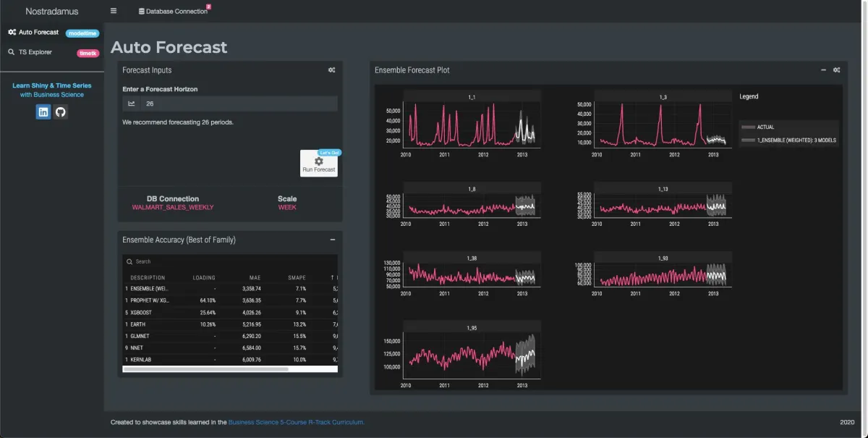Open Business Science 5-Course R-Track Curriculum link
The width and height of the screenshot is (868, 438).
pyautogui.click(x=296, y=421)
